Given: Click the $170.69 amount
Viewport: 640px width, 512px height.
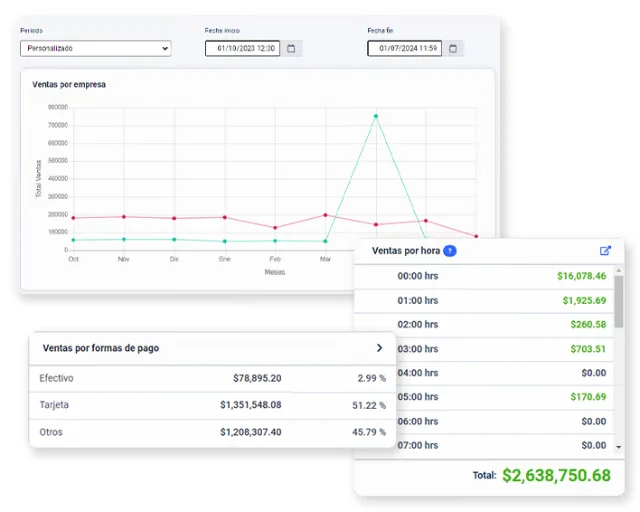Looking at the screenshot, I should [x=588, y=397].
